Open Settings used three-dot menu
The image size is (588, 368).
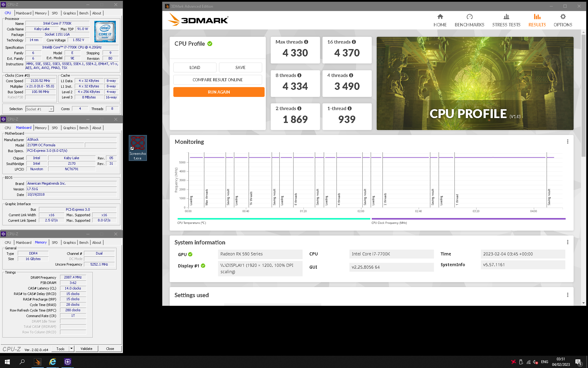coord(567,295)
